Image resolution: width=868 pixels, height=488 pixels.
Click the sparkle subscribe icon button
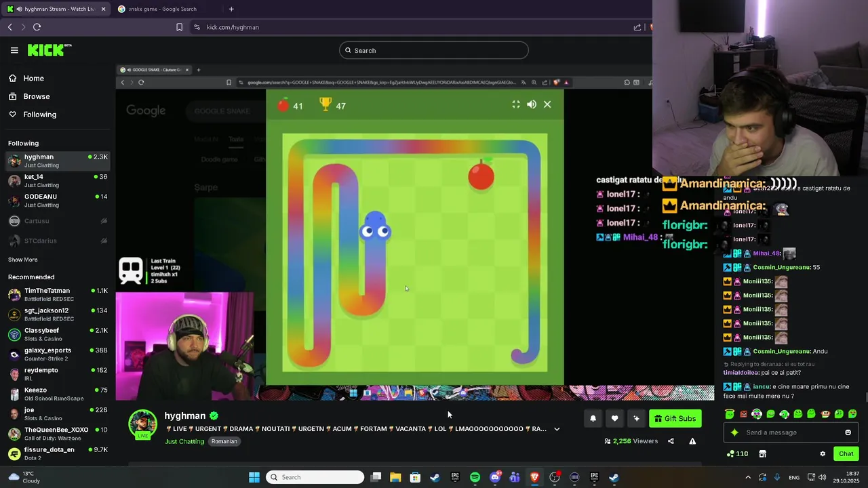[x=636, y=419]
